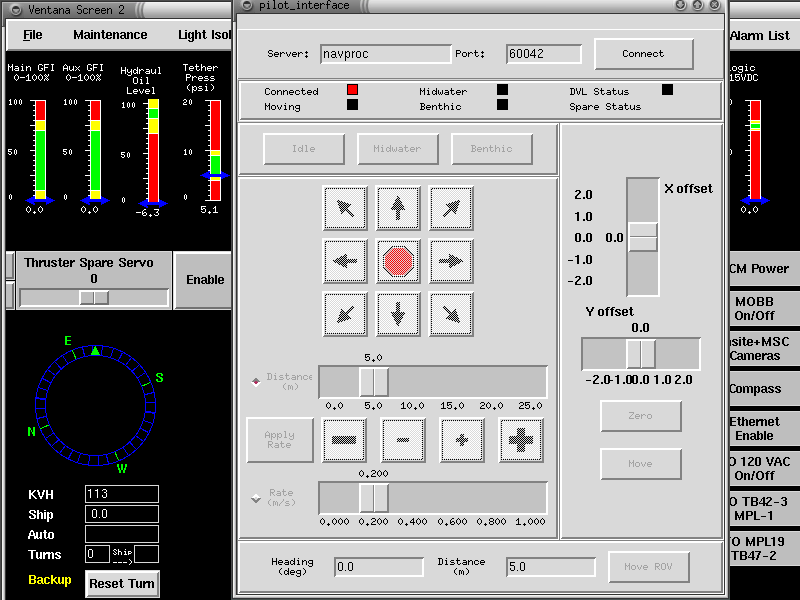
Task: Click the Y offset horizontal slider handle
Action: coord(641,354)
